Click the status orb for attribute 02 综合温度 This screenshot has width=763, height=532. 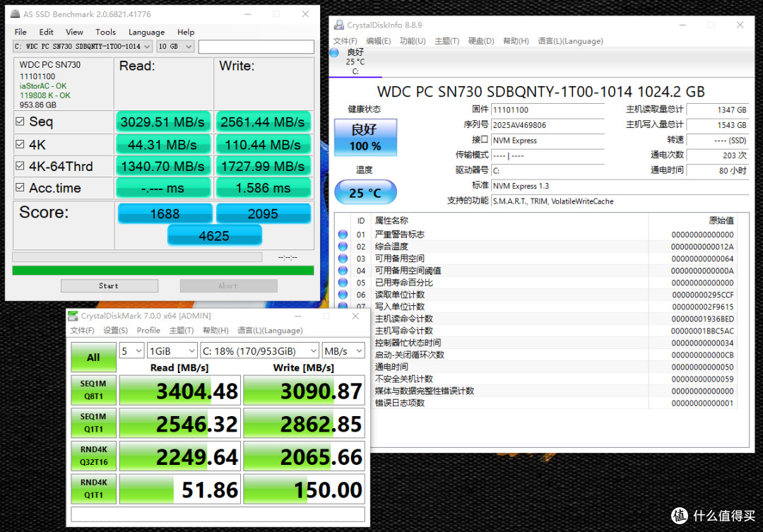point(343,247)
